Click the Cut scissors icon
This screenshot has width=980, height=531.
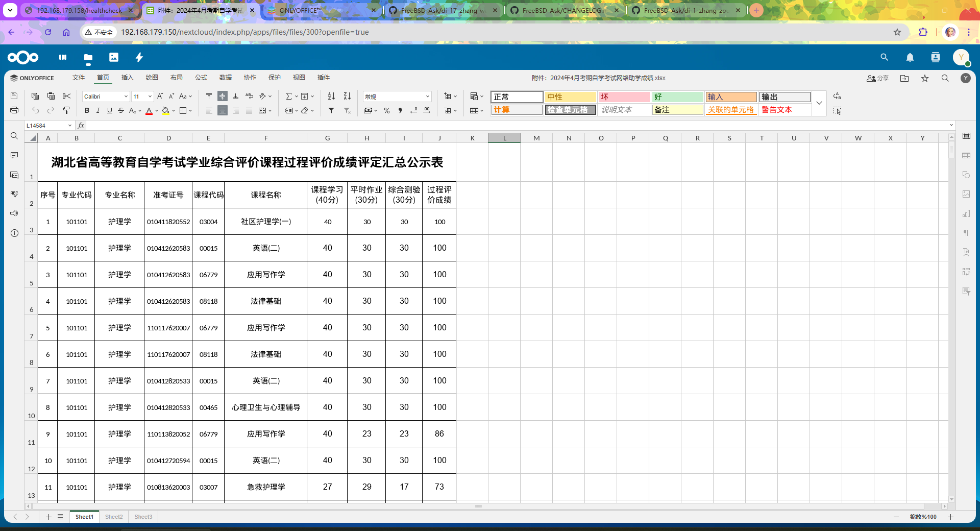click(66, 96)
